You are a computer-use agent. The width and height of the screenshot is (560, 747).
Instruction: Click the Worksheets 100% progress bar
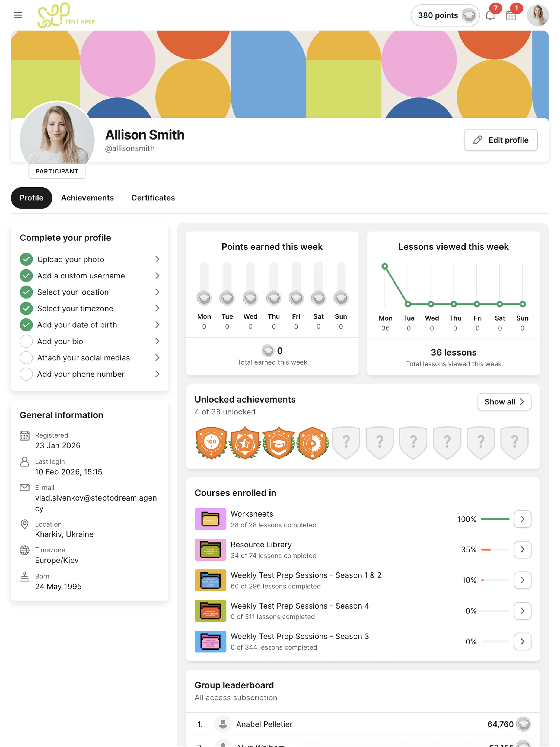495,519
